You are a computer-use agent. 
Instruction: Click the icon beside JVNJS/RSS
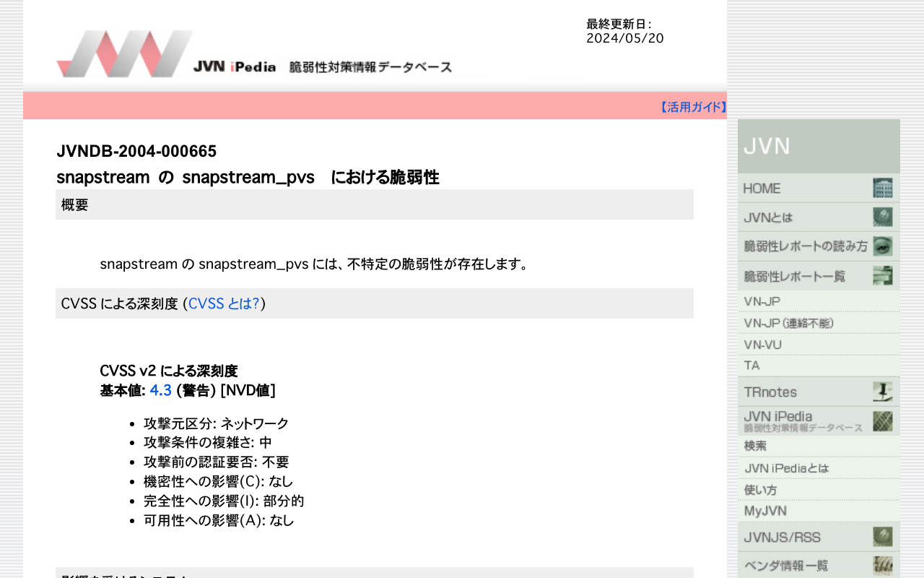tap(882, 537)
